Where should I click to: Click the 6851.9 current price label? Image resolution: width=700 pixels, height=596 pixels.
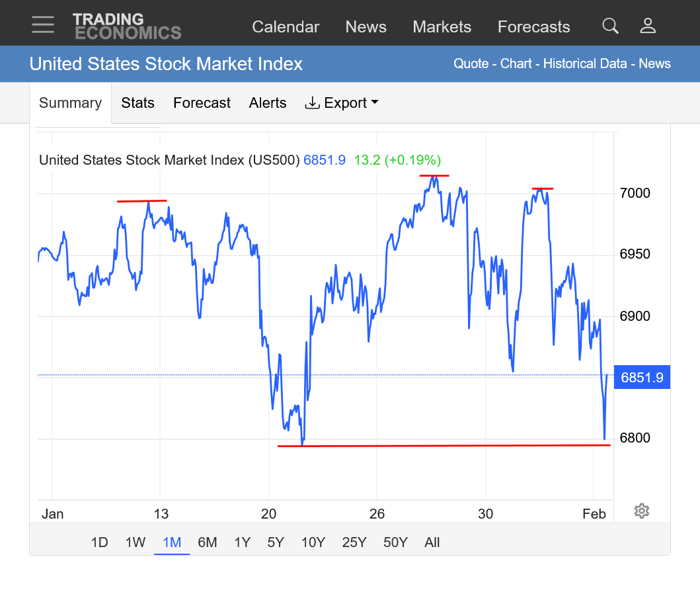642,378
